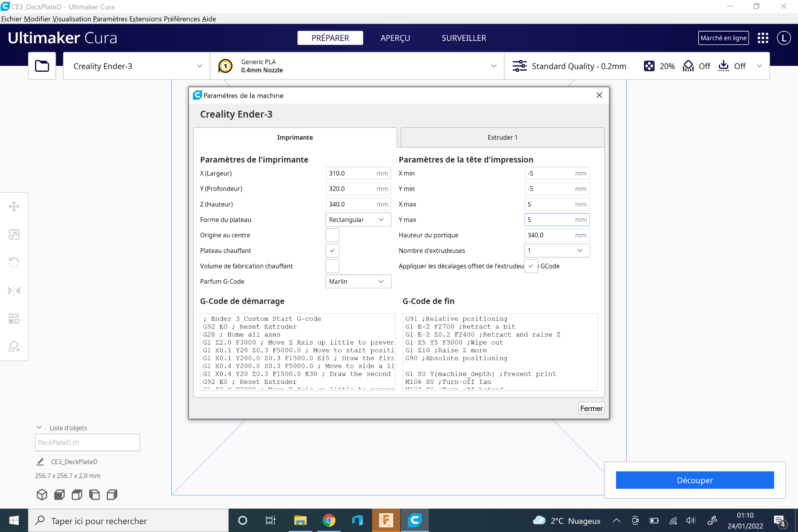
Task: Open the Préférences menu
Action: point(182,19)
